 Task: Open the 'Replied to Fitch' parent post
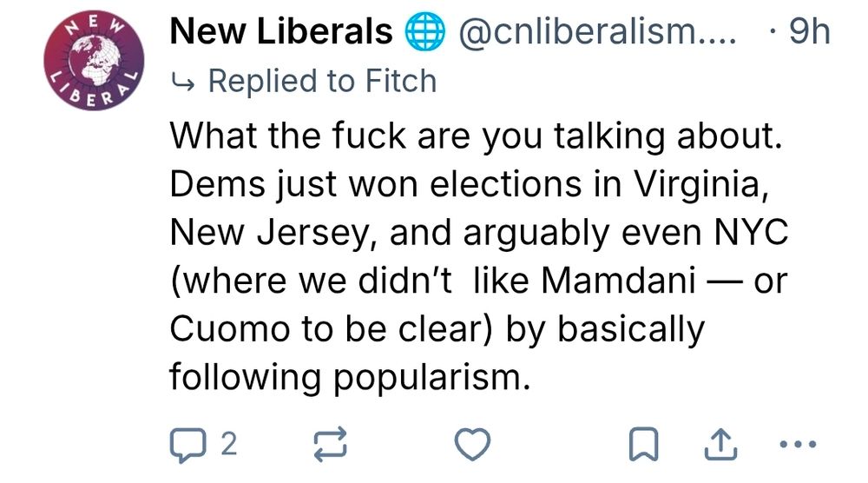point(322,82)
